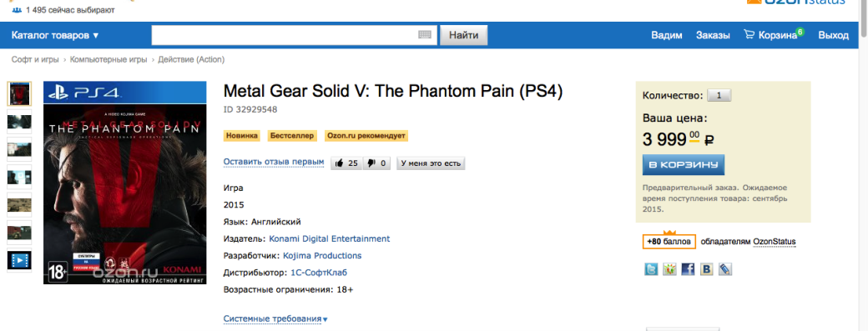Toggle the 'У меня это есть' button
Image resolution: width=868 pixels, height=331 pixels.
pos(431,163)
